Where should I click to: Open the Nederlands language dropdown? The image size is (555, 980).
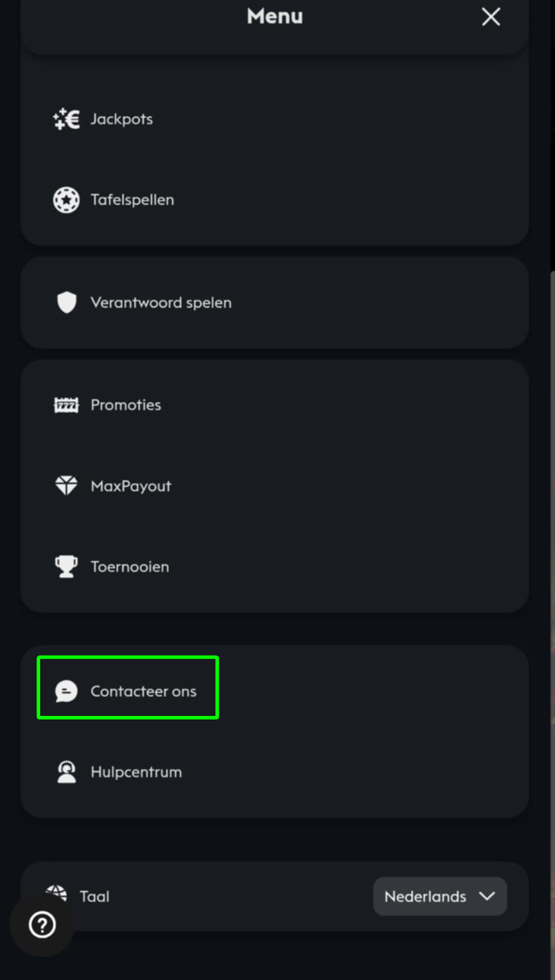[x=425, y=897]
